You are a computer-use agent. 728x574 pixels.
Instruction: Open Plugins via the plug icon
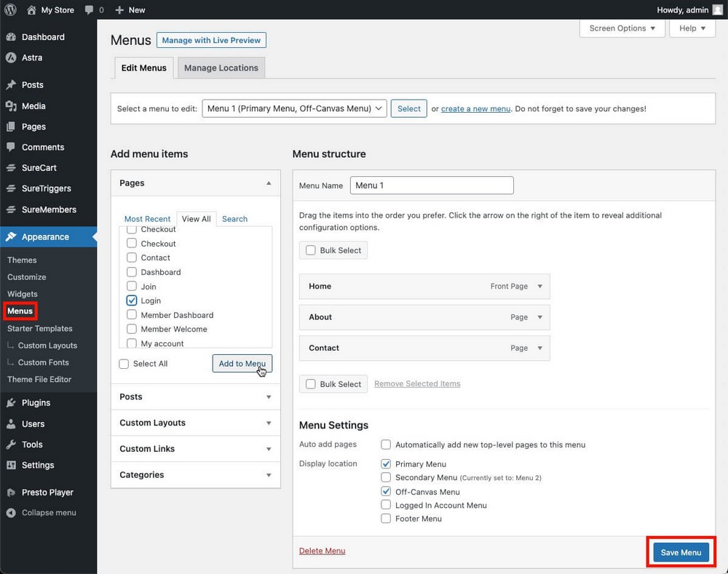pos(11,403)
